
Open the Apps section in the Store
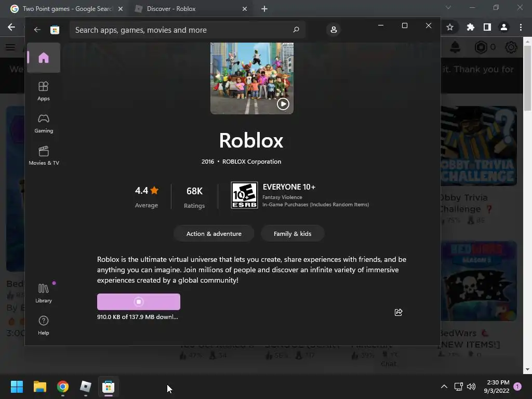pos(44,91)
